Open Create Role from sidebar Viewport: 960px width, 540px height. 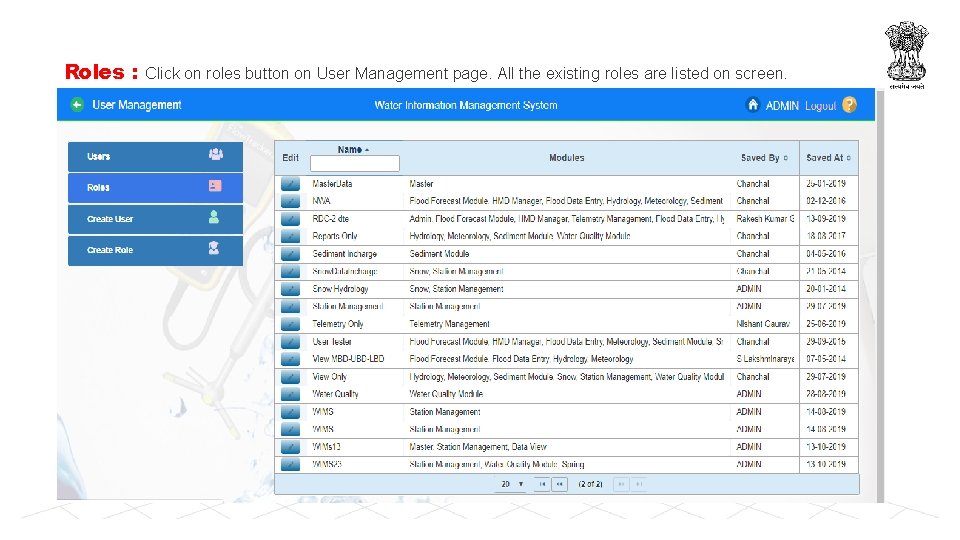point(156,250)
